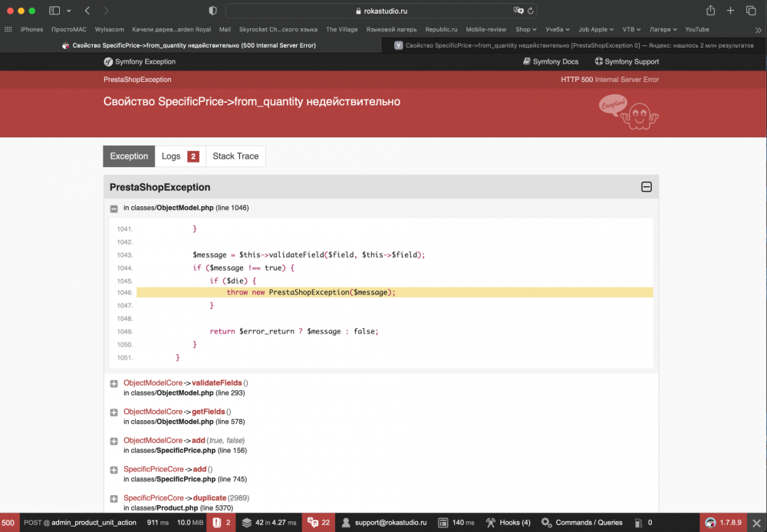The image size is (767, 532).
Task: Reload the page with refresh icon
Action: [x=531, y=11]
